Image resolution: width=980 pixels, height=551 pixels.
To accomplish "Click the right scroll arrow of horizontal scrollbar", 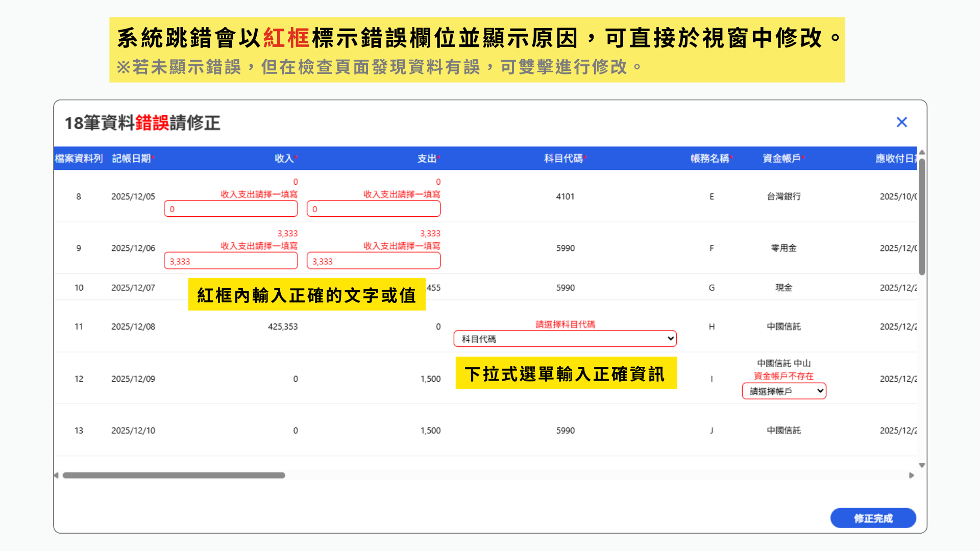I will click(x=912, y=475).
